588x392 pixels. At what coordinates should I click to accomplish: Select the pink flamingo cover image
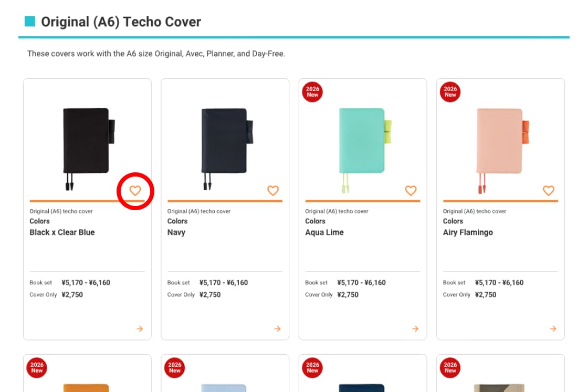click(500, 141)
